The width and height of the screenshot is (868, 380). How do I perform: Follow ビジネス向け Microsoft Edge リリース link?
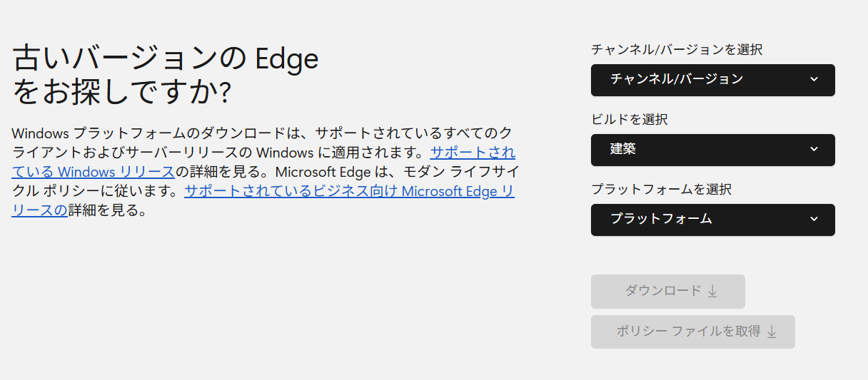coord(349,191)
